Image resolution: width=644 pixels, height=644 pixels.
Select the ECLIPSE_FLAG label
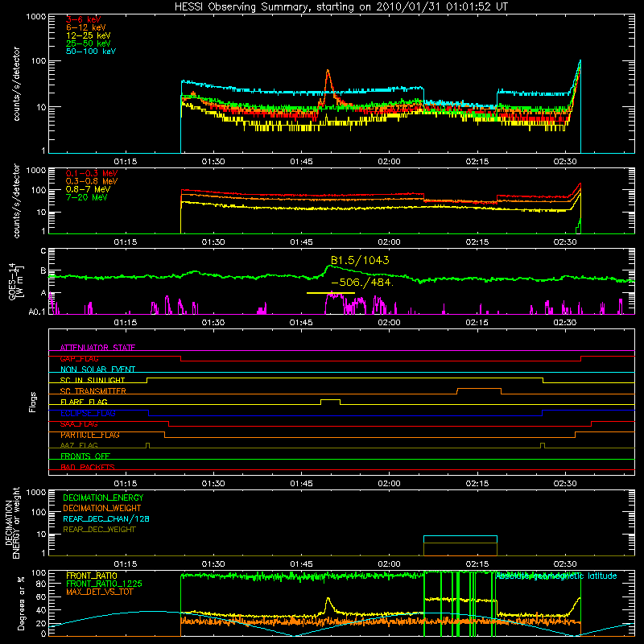click(x=88, y=413)
